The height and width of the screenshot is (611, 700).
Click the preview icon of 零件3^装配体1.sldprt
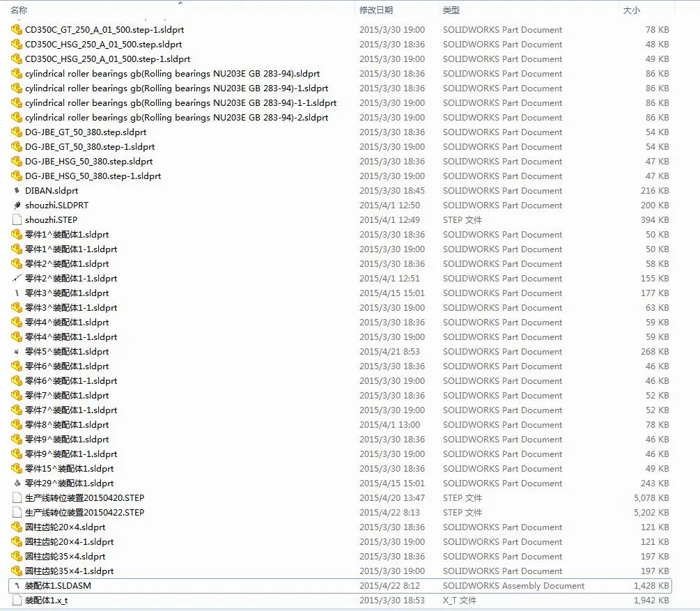pyautogui.click(x=17, y=293)
